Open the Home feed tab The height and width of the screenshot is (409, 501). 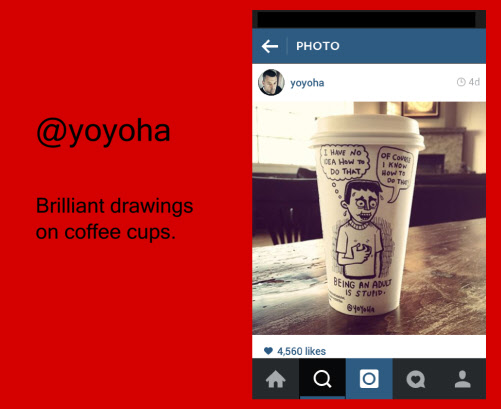coord(276,379)
